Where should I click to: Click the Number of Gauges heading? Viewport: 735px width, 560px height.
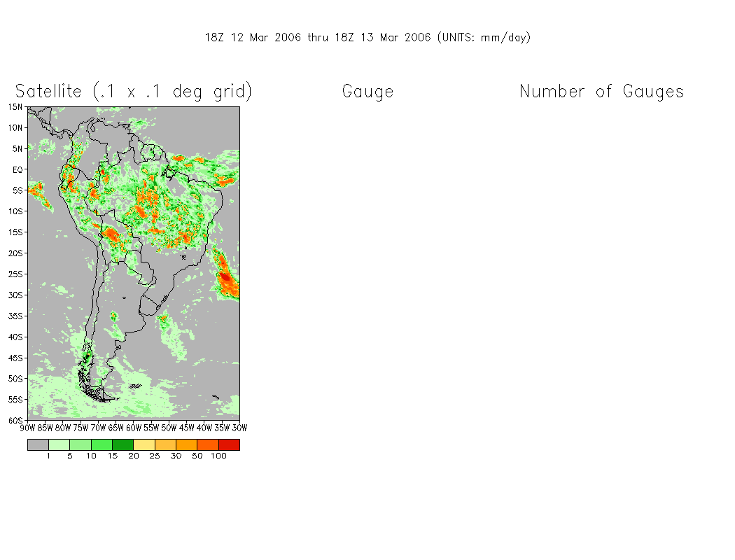602,92
